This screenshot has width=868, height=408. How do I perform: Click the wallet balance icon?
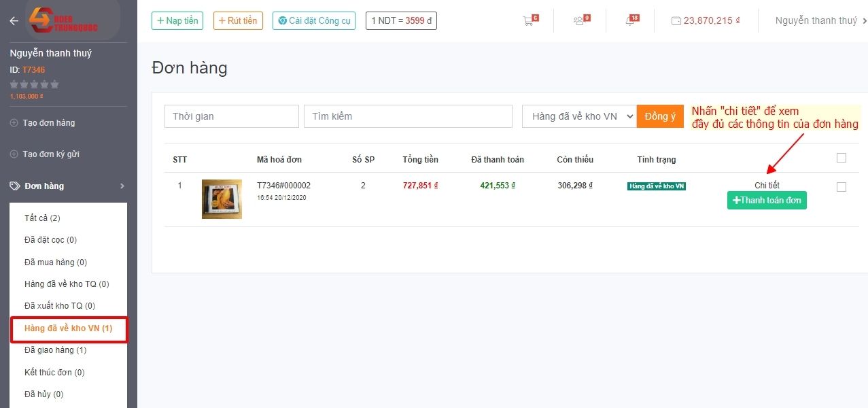tap(676, 21)
